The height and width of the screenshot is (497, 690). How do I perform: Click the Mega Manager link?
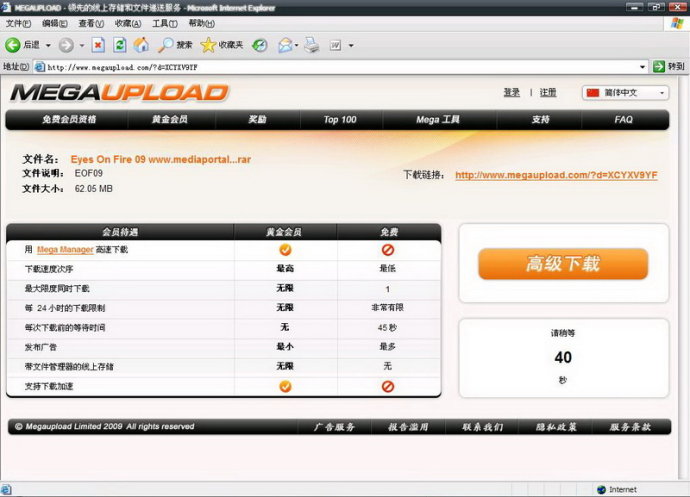tap(65, 250)
